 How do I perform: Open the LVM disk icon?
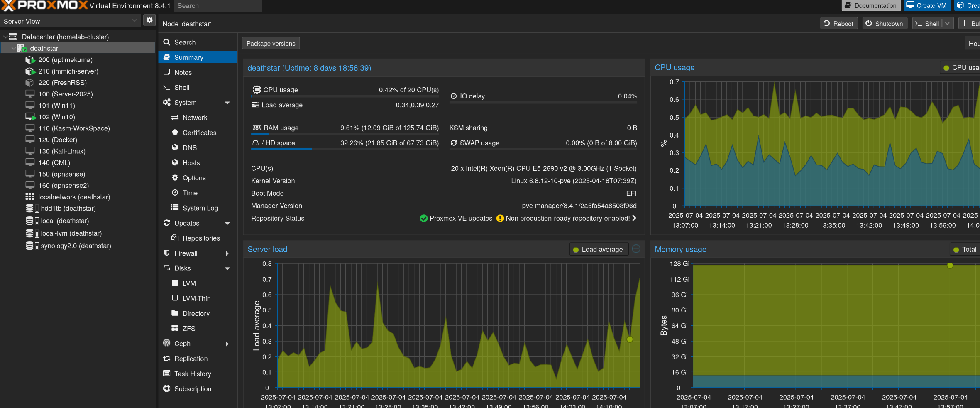(175, 283)
